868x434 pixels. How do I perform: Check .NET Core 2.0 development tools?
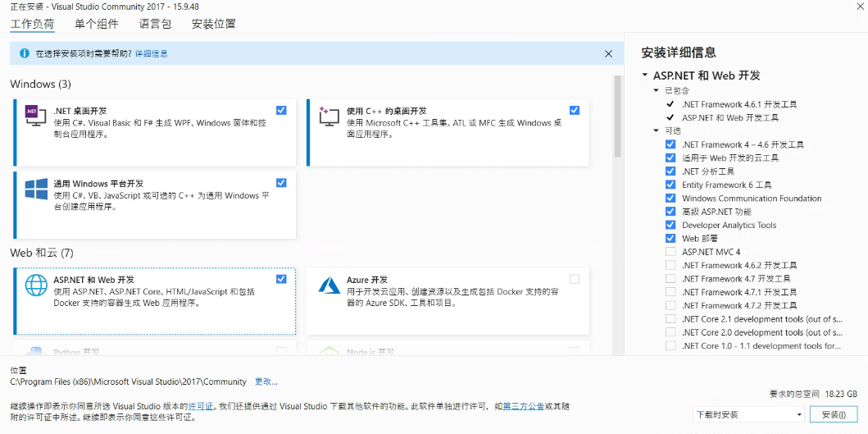point(670,332)
